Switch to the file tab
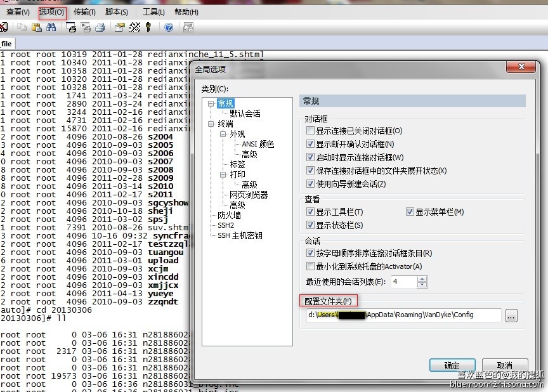Image resolution: width=548 pixels, height=392 pixels. (6, 43)
